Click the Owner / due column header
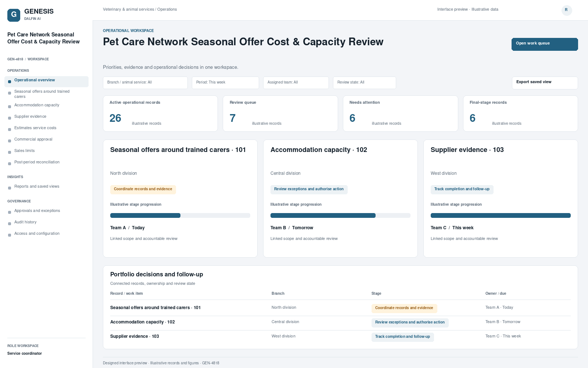The height and width of the screenshot is (368, 588). pos(496,294)
